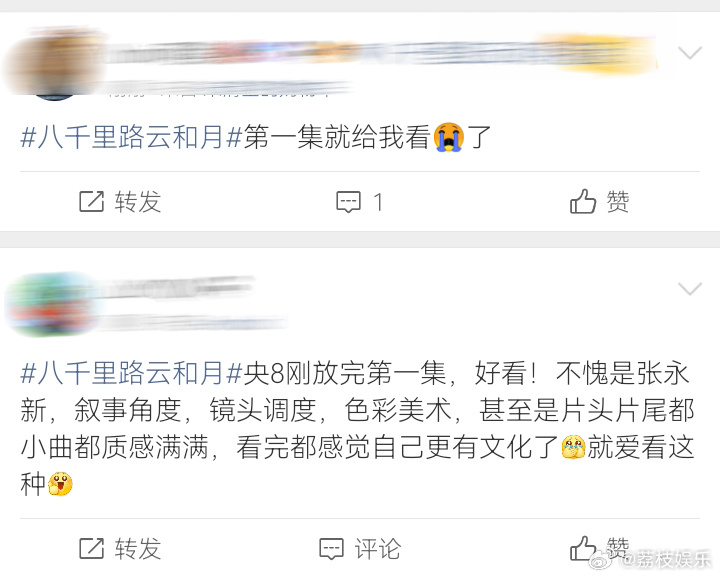Click the repost icon on the first post
720x578 pixels.
[91, 202]
